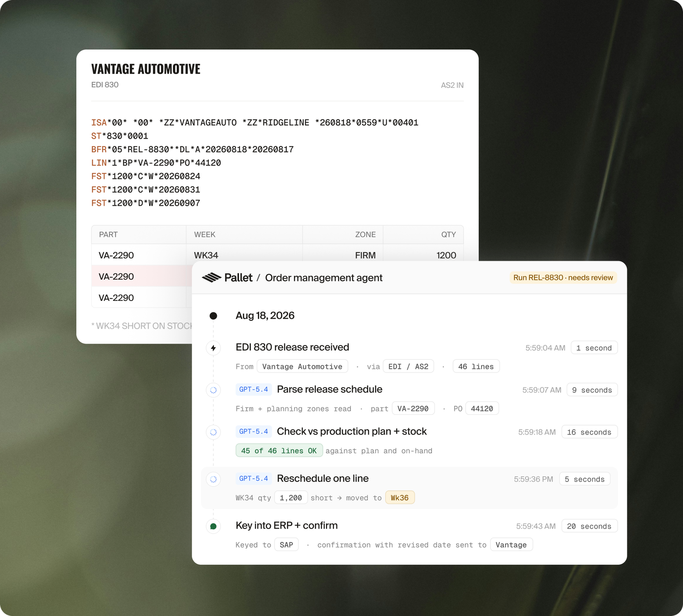Select the Wk36 rescheduled week tag
This screenshot has width=683, height=616.
(x=400, y=498)
